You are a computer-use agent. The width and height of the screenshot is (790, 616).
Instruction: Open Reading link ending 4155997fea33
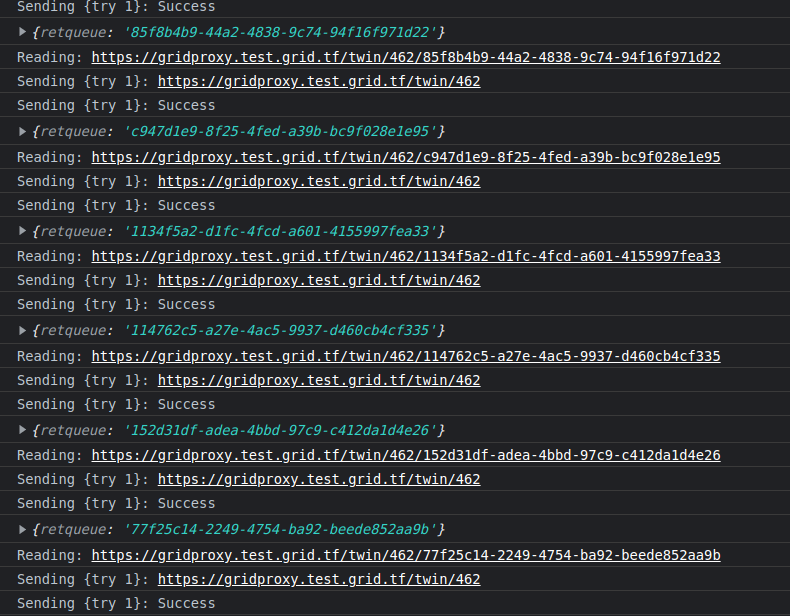[406, 256]
